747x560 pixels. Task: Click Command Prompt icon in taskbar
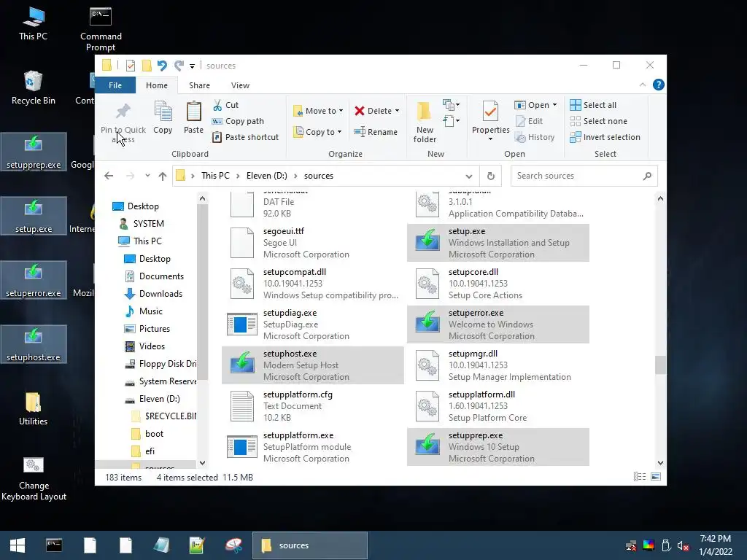[x=54, y=545]
